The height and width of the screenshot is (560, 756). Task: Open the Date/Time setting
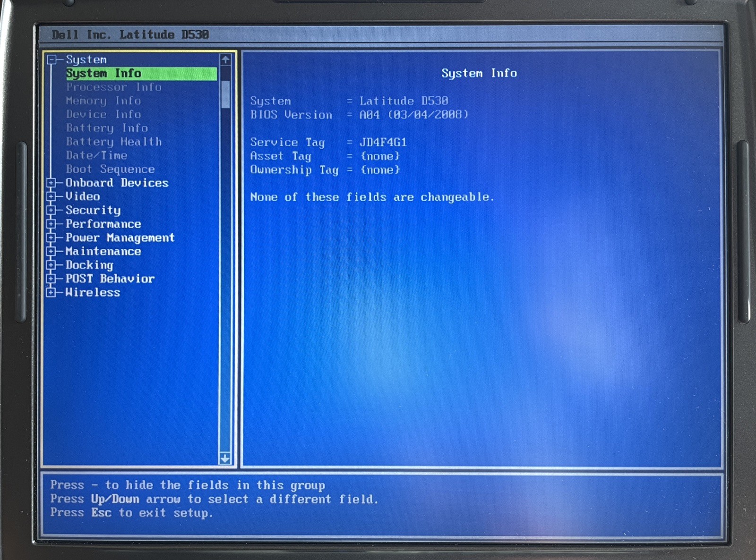pos(97,156)
